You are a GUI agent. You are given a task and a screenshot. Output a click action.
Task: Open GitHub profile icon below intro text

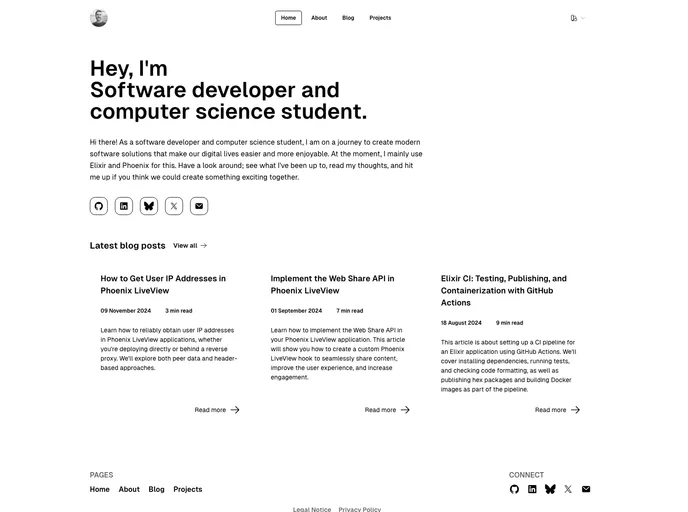click(99, 206)
